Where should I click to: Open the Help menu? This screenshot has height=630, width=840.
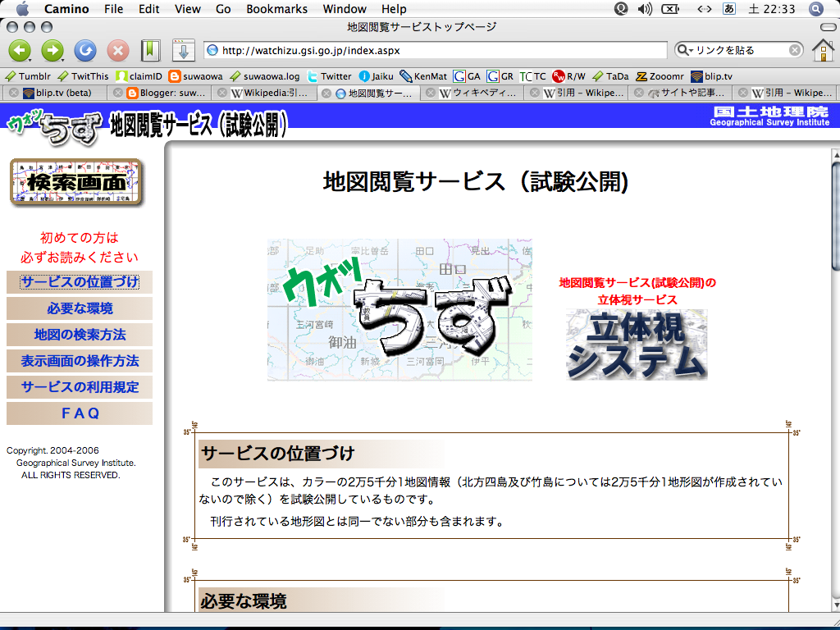394,8
